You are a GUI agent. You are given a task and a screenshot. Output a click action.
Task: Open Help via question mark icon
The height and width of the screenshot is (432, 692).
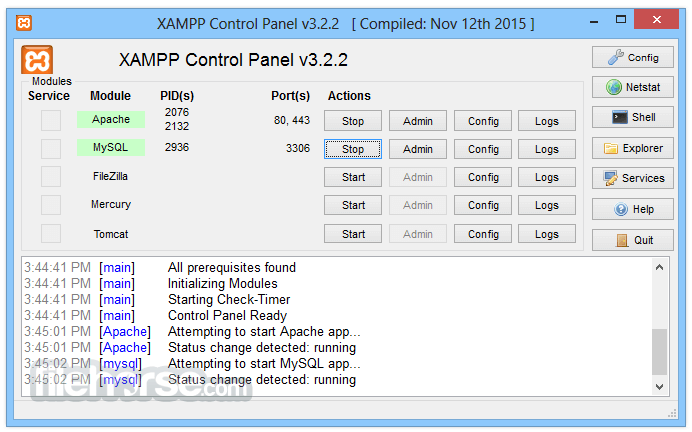point(621,209)
